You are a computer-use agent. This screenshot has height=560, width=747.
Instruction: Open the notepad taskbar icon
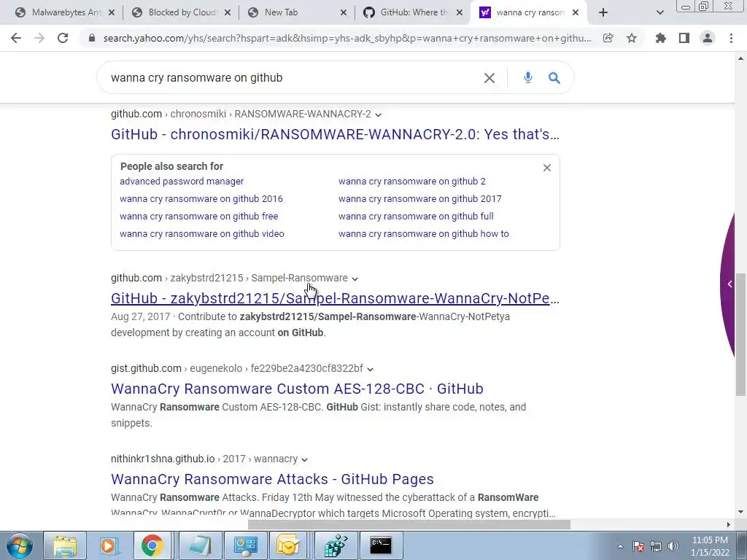pos(201,545)
